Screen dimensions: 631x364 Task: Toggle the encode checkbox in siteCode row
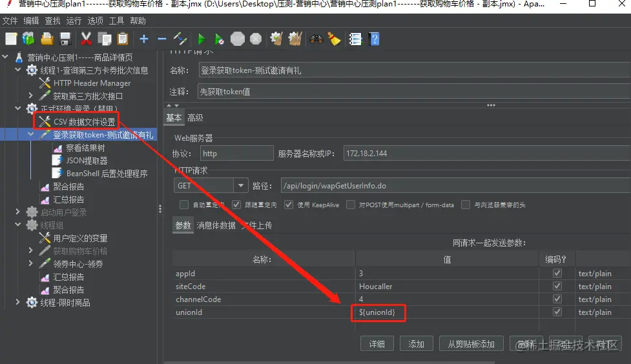point(557,286)
